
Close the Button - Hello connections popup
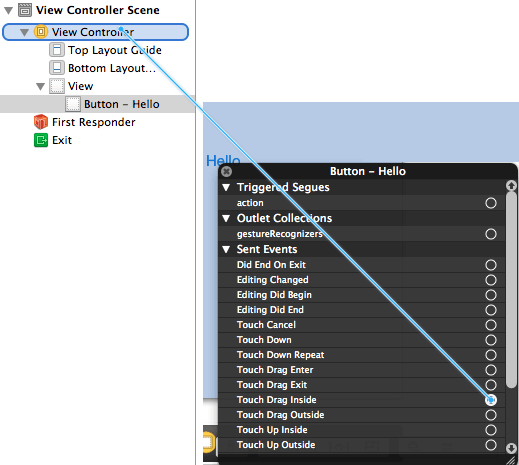(x=227, y=171)
